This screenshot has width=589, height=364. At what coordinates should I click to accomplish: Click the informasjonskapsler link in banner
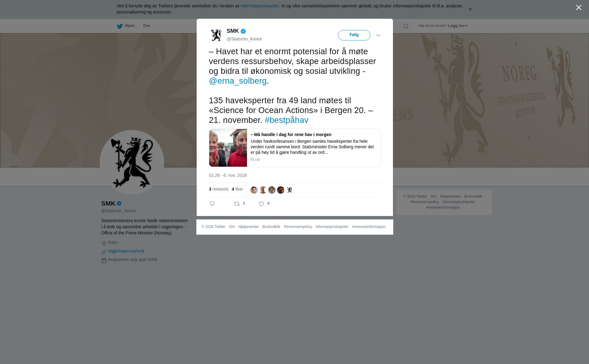(x=260, y=6)
